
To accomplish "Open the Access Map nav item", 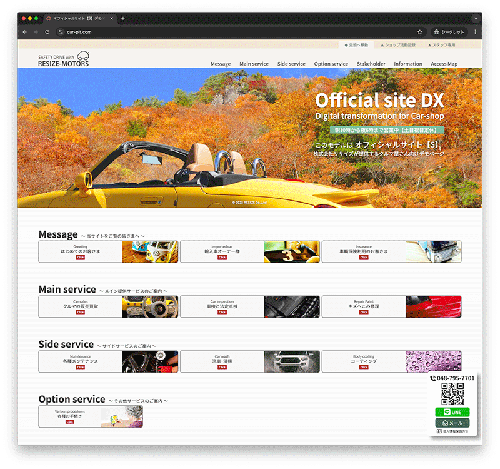I will (444, 64).
